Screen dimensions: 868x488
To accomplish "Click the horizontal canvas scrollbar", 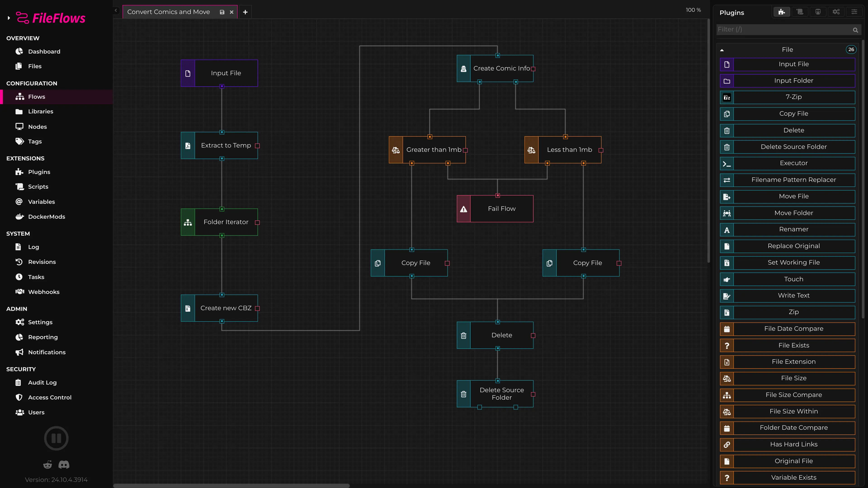I will (x=231, y=486).
